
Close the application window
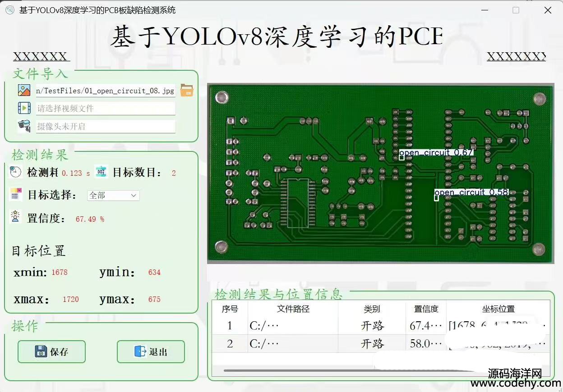click(x=548, y=10)
